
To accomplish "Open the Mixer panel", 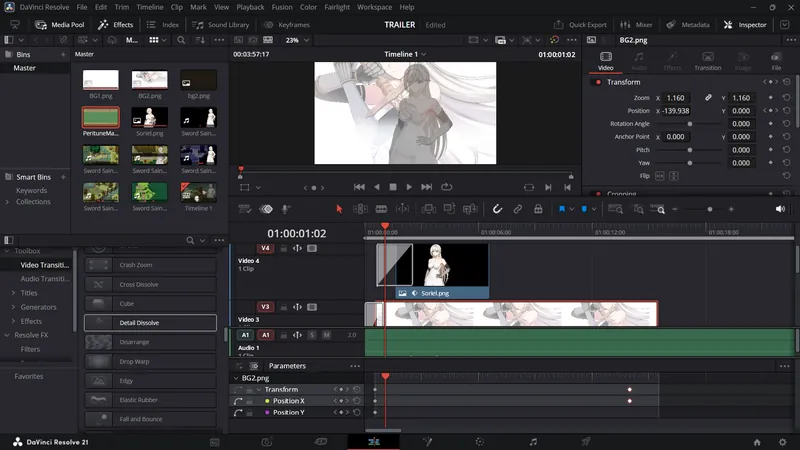I will (636, 24).
